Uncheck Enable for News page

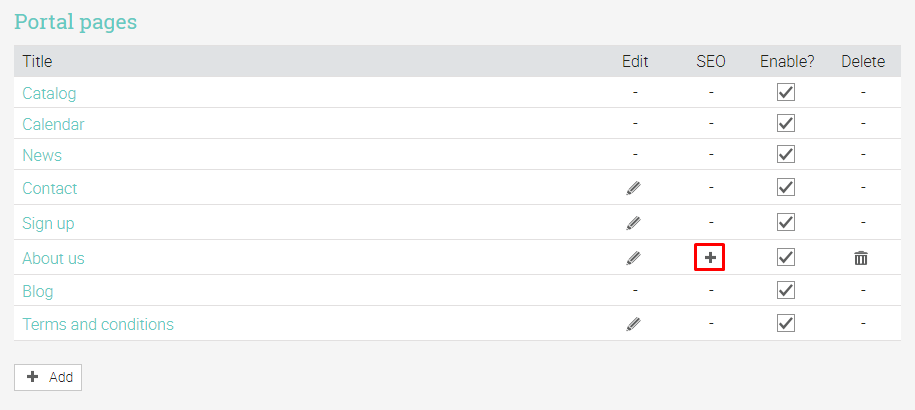click(x=786, y=154)
